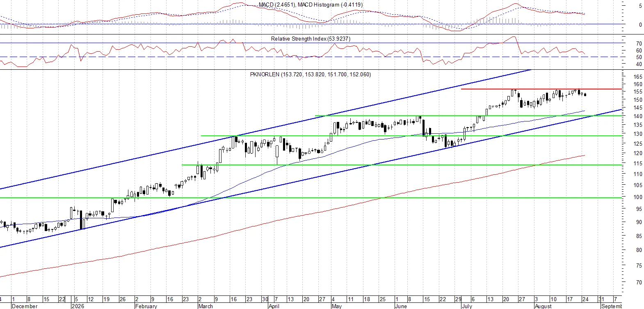Click the 100 price axis label
This screenshot has height=309, width=644.
click(638, 197)
